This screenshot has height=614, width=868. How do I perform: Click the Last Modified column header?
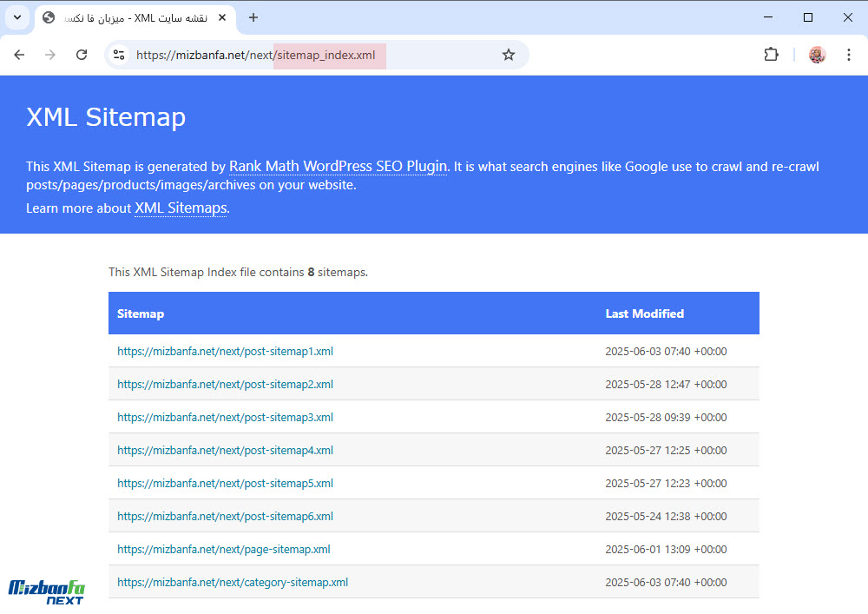click(644, 314)
